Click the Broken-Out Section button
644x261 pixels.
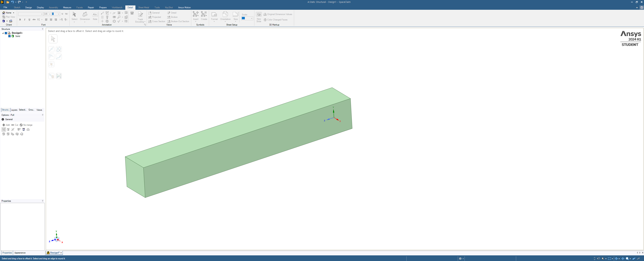point(178,22)
